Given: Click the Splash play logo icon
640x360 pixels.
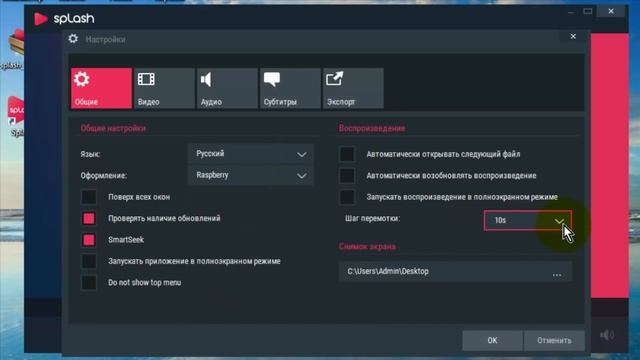Looking at the screenshot, I should click(40, 19).
